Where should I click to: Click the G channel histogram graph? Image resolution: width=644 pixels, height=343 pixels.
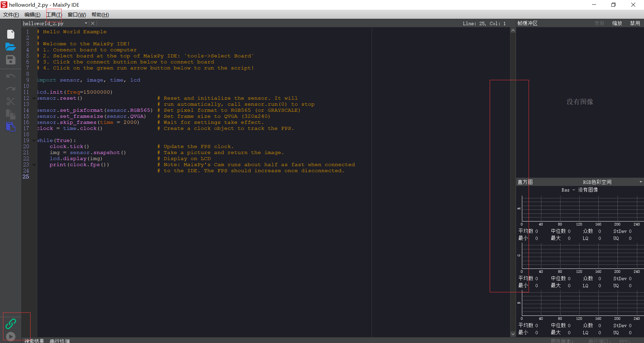(x=583, y=256)
